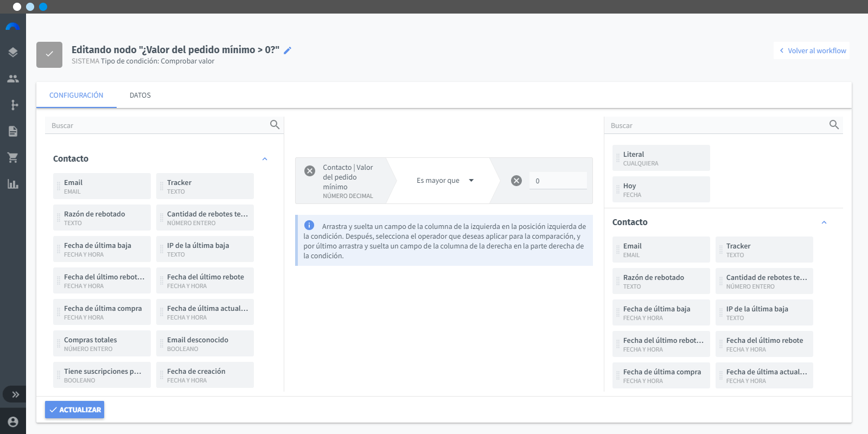Select right panel Cantidad de rebotes field
Screen dimensions: 868x434
coord(764,281)
